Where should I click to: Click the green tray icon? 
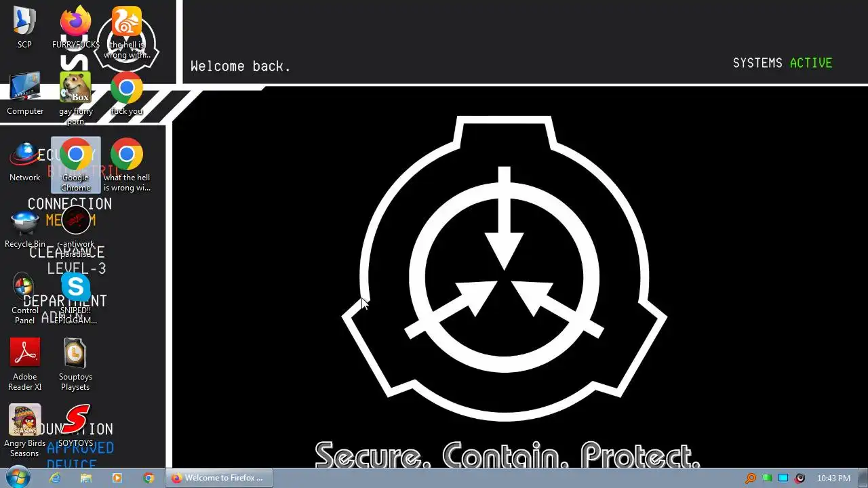(767, 478)
